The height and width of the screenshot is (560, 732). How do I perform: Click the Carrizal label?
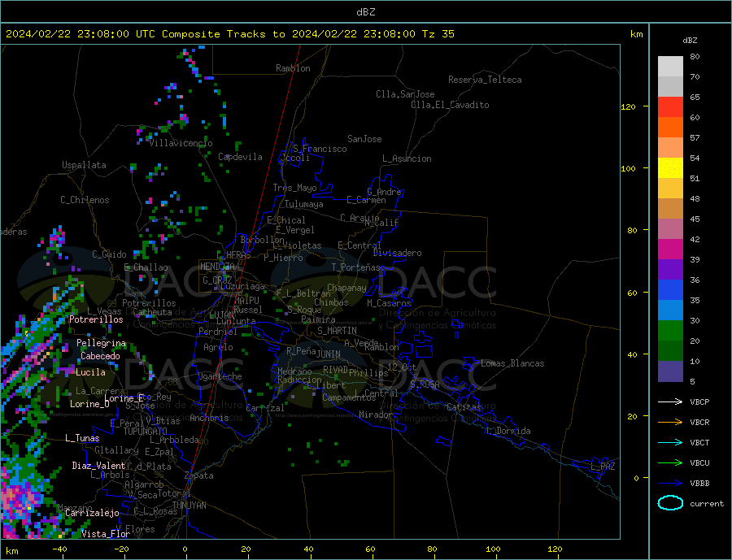[x=265, y=408]
